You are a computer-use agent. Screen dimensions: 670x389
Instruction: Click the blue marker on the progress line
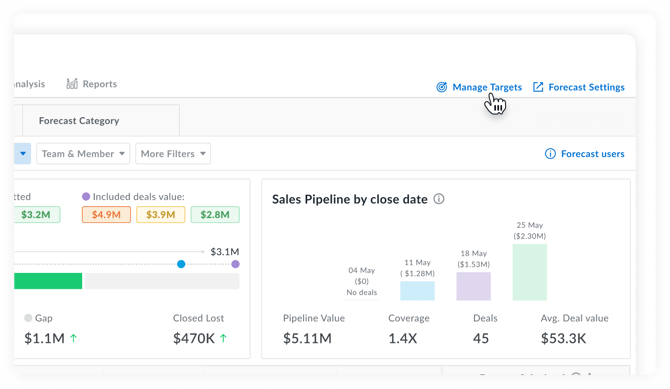click(181, 264)
